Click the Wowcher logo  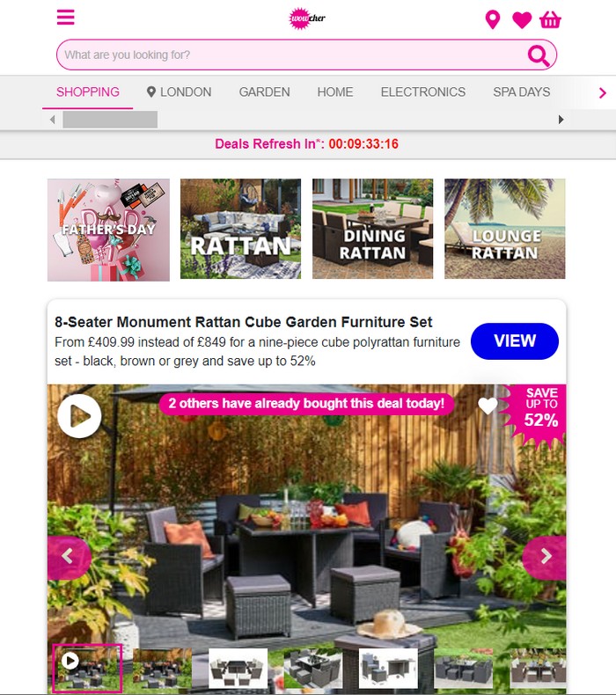point(307,18)
